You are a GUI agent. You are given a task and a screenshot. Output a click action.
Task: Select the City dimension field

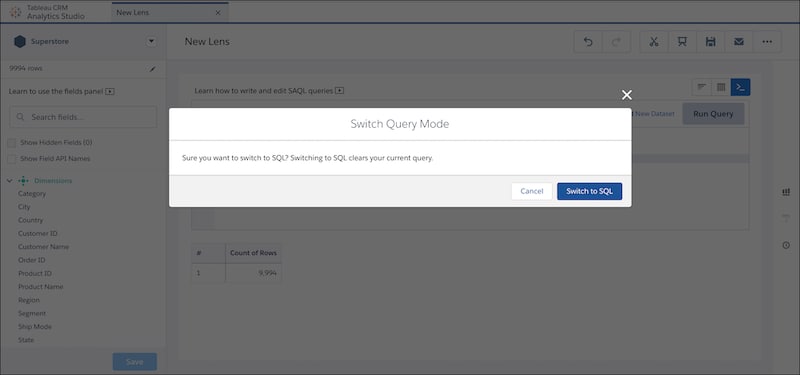(24, 207)
